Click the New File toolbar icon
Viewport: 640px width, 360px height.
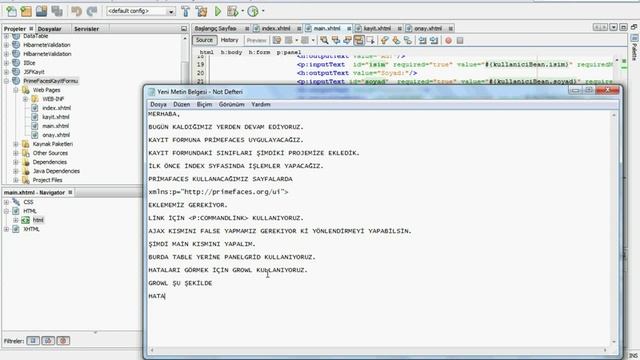coord(11,11)
